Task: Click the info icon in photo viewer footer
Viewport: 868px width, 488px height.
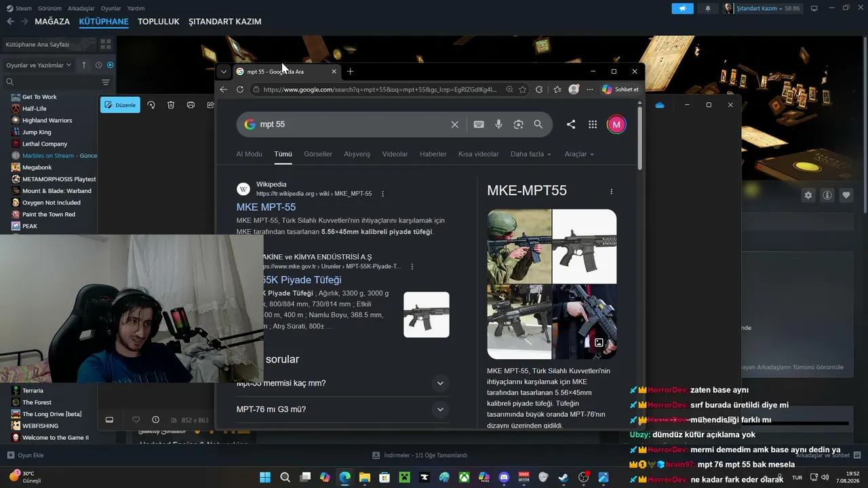Action: 155,420
